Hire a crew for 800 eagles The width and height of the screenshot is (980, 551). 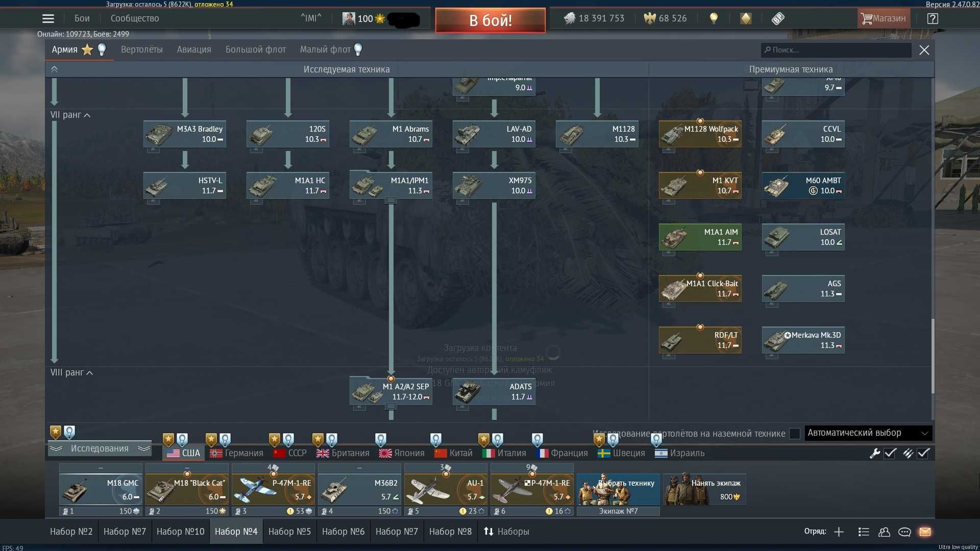pos(704,490)
